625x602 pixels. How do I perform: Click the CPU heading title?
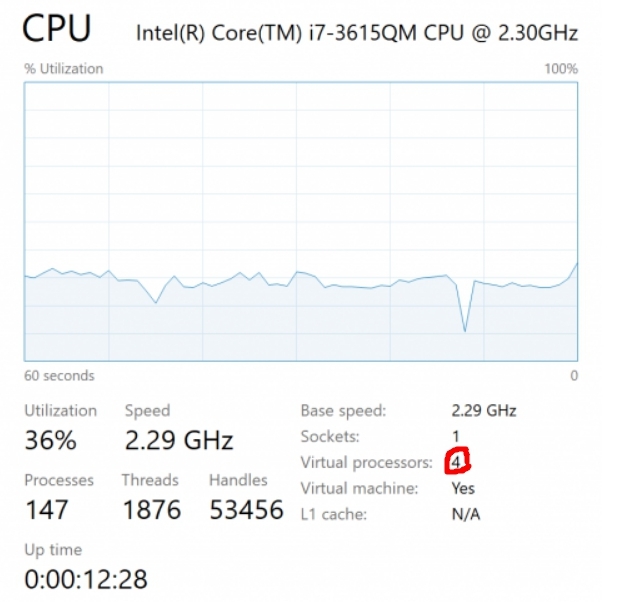57,28
